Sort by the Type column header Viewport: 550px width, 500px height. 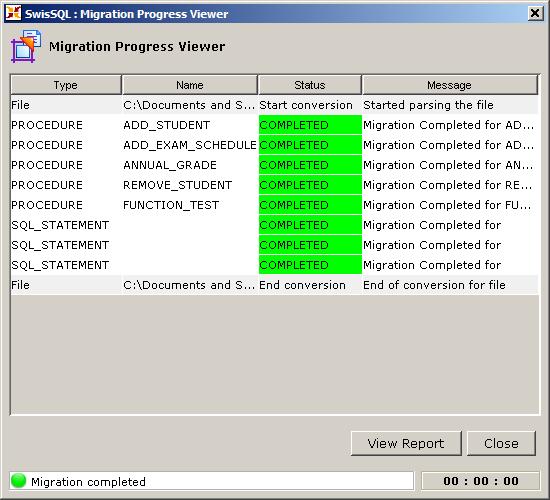coord(66,85)
